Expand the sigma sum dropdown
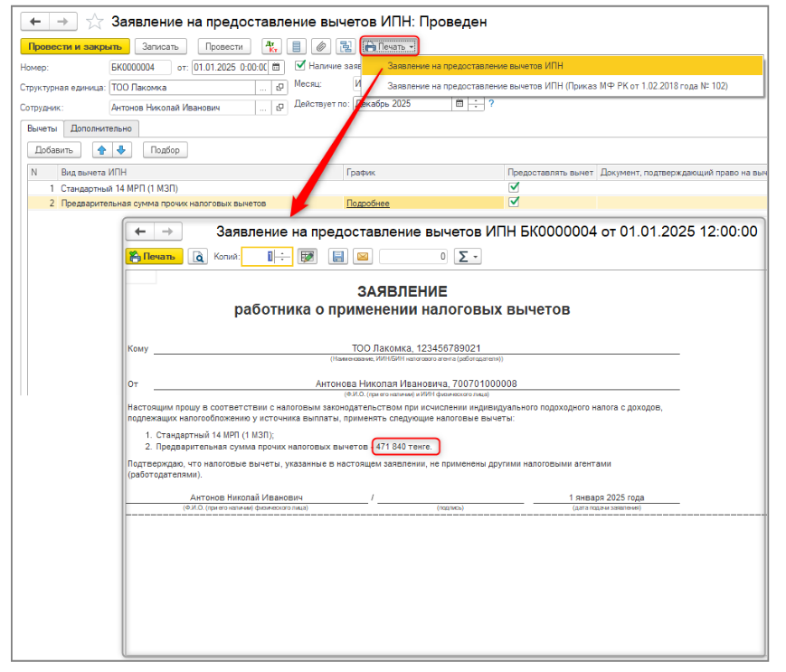 click(x=468, y=257)
